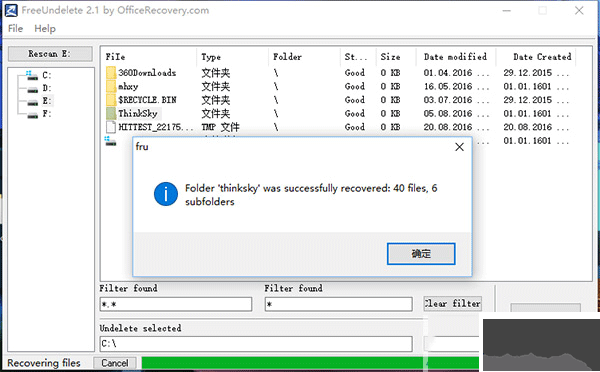Image resolution: width=600 pixels, height=372 pixels.
Task: Click the blue info icon in dialog
Action: [166, 194]
